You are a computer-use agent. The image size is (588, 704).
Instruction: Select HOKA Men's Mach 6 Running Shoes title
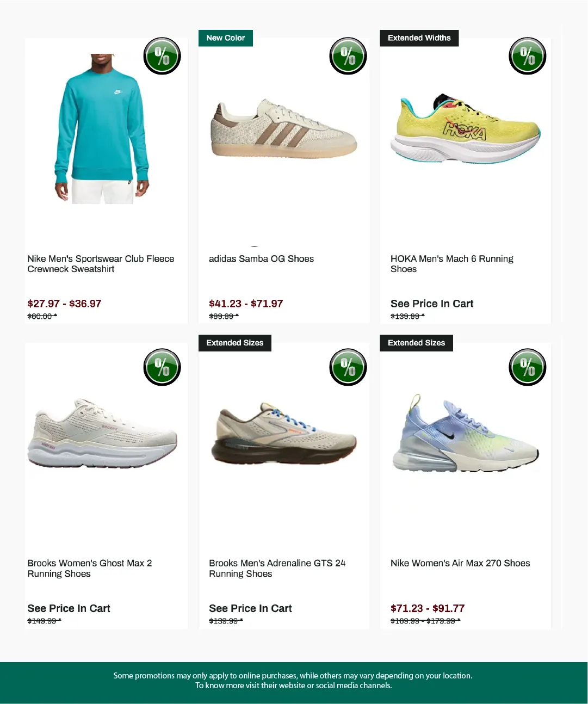[451, 264]
